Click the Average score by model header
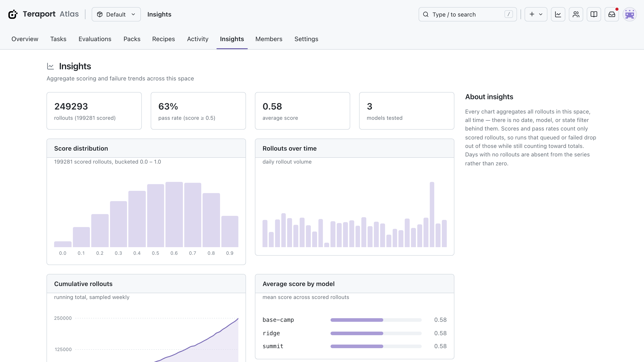 tap(354, 284)
